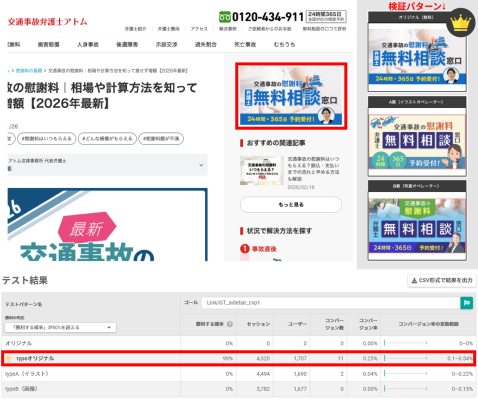Click the download icon on CSV export button
The image size is (478, 400).
(x=414, y=281)
